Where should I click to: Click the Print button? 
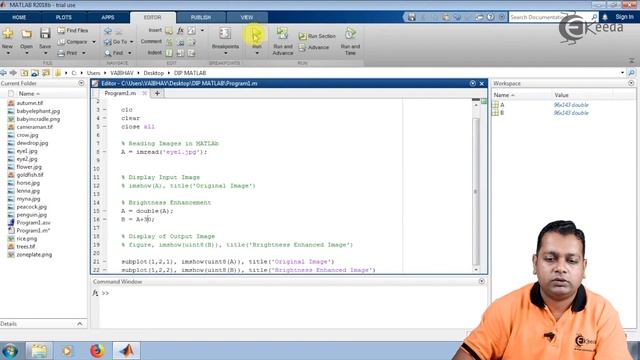pos(68,53)
